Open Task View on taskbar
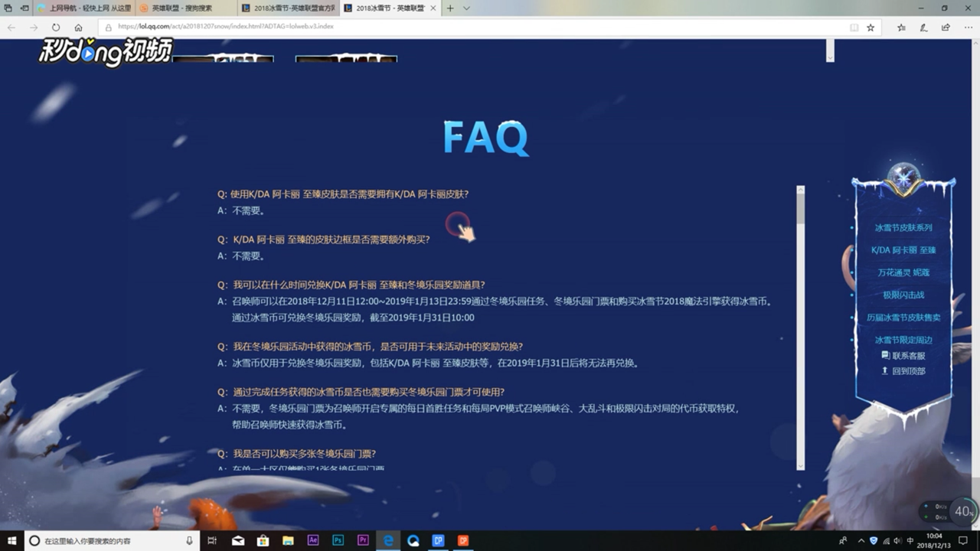This screenshot has width=980, height=551. point(212,540)
